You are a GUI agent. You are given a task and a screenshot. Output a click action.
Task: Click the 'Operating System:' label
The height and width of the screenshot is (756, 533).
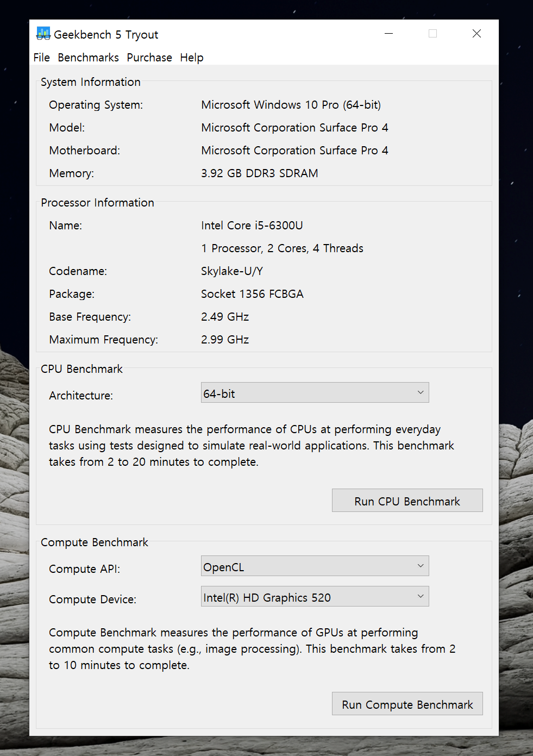click(96, 105)
